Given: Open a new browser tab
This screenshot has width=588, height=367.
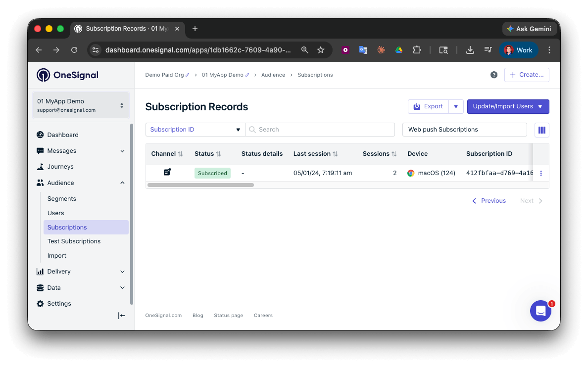Looking at the screenshot, I should (195, 29).
